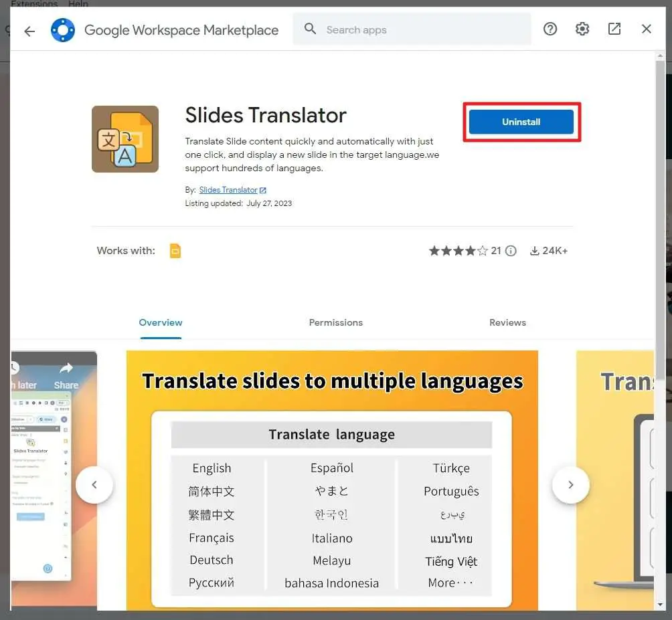The width and height of the screenshot is (672, 620).
Task: Click 'Translate language' header in screenshot
Action: pyautogui.click(x=332, y=434)
